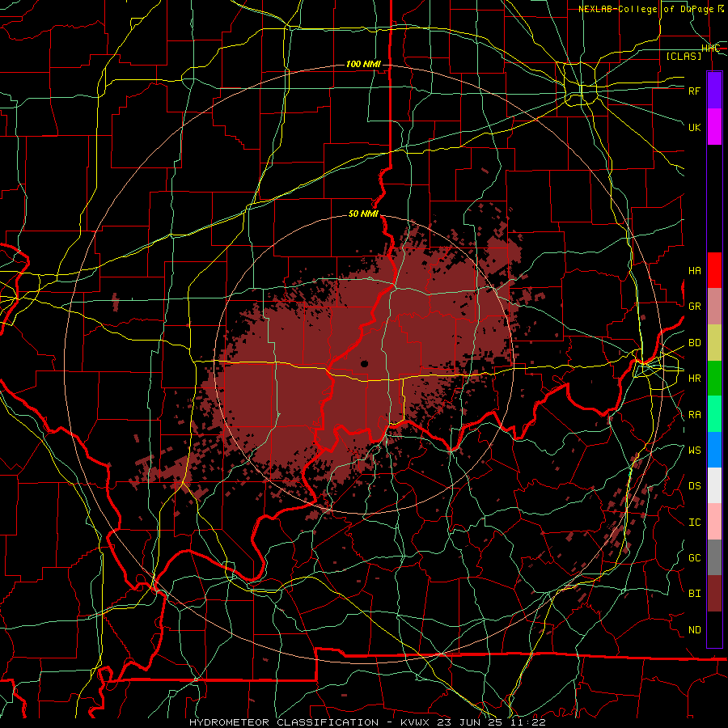Click the RF purple legend swatch

[714, 91]
